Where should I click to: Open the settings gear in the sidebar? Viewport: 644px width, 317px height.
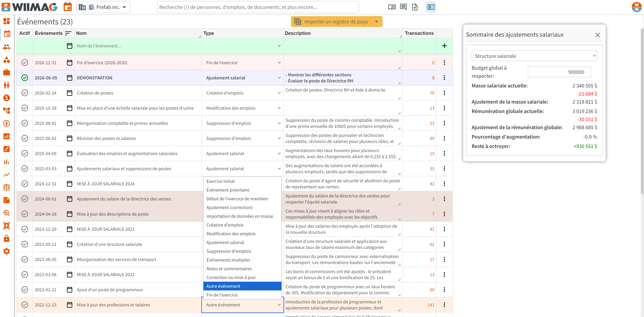(x=7, y=251)
